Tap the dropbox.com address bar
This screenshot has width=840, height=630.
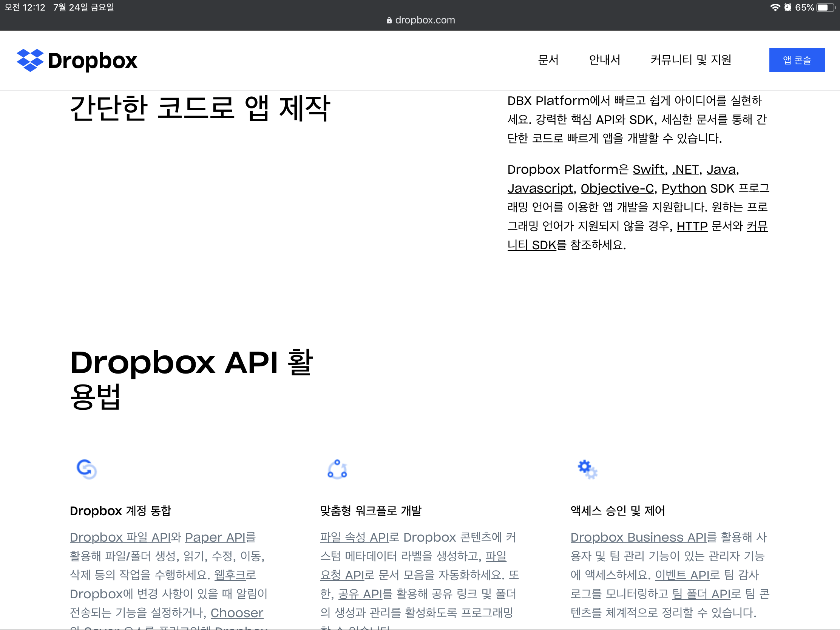tap(420, 20)
